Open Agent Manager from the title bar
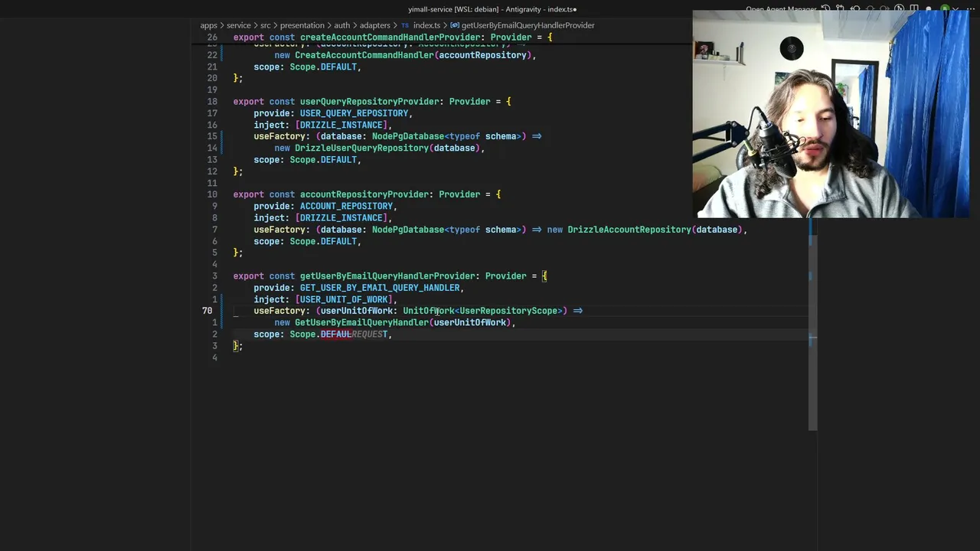Screen dimensions: 980x551 tap(782, 9)
